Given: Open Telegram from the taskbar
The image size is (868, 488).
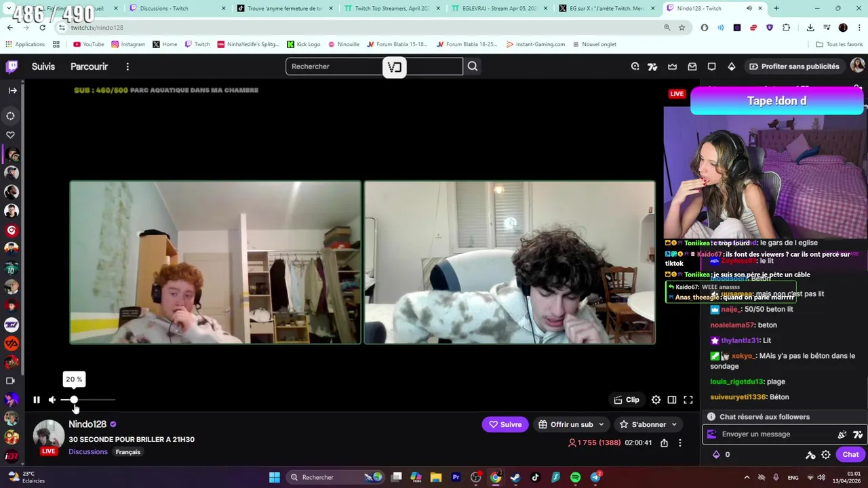Looking at the screenshot, I should pyautogui.click(x=595, y=477).
